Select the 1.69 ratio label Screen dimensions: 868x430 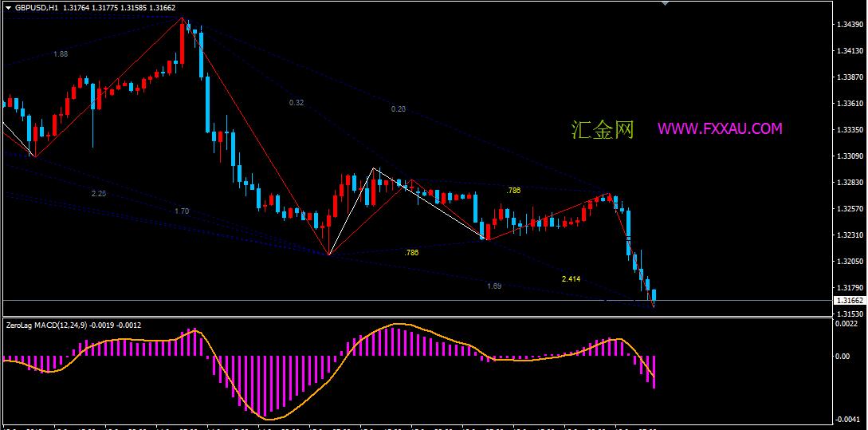pyautogui.click(x=494, y=286)
